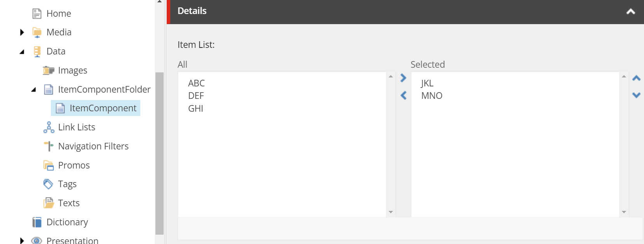Click the content tree vertical scrollbar

point(159,153)
